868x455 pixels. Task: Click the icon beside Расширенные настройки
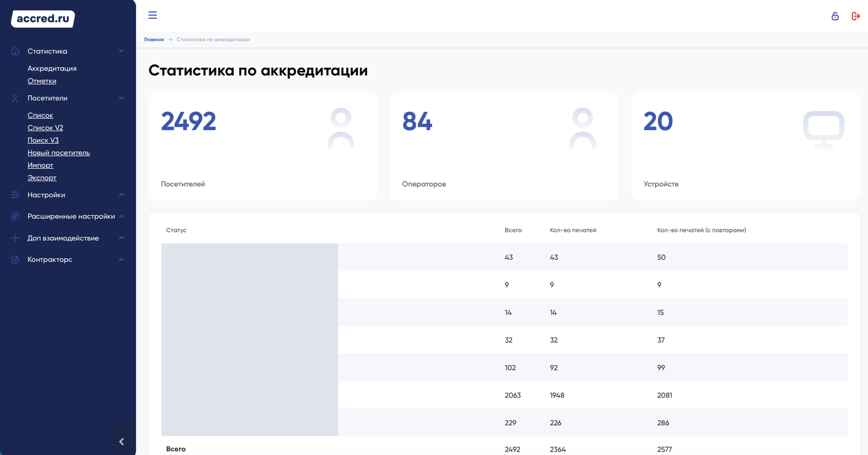pyautogui.click(x=15, y=216)
